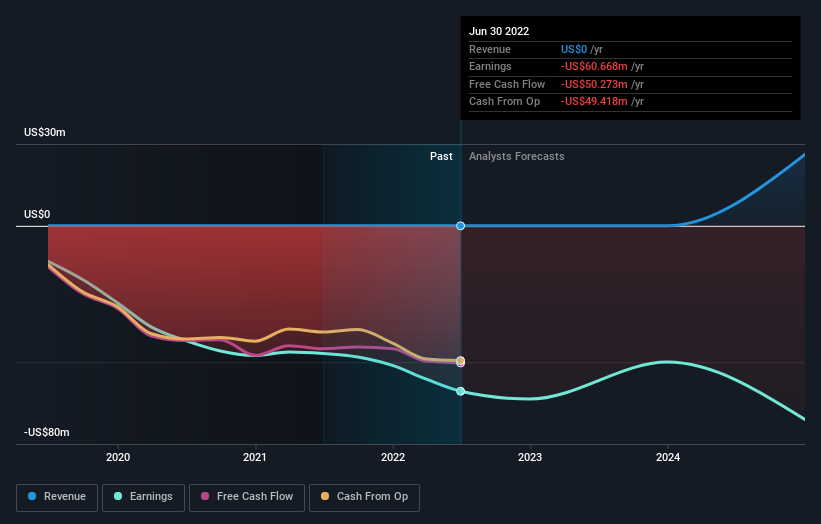Toggle the Revenue series legend button
This screenshot has height=524, width=821.
[57, 497]
